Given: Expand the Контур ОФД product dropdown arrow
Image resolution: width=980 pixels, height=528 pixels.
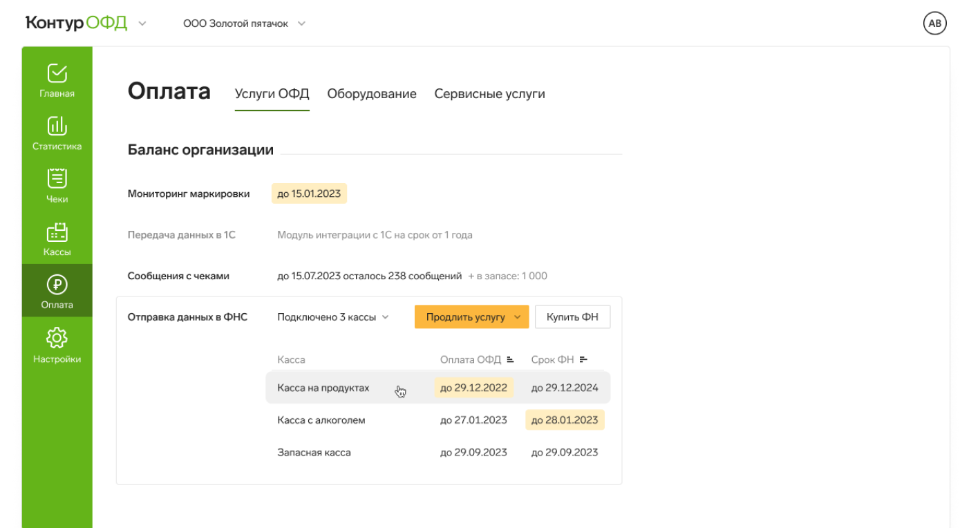Looking at the screenshot, I should (142, 23).
